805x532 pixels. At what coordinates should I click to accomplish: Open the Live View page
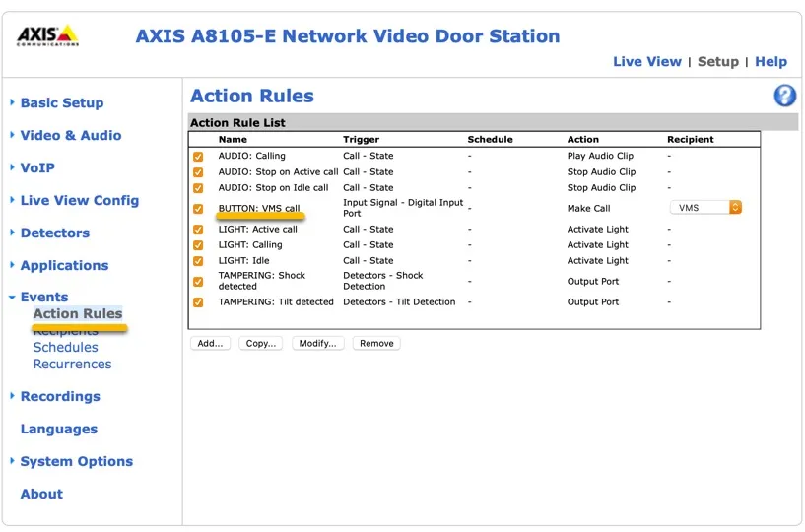pyautogui.click(x=647, y=62)
